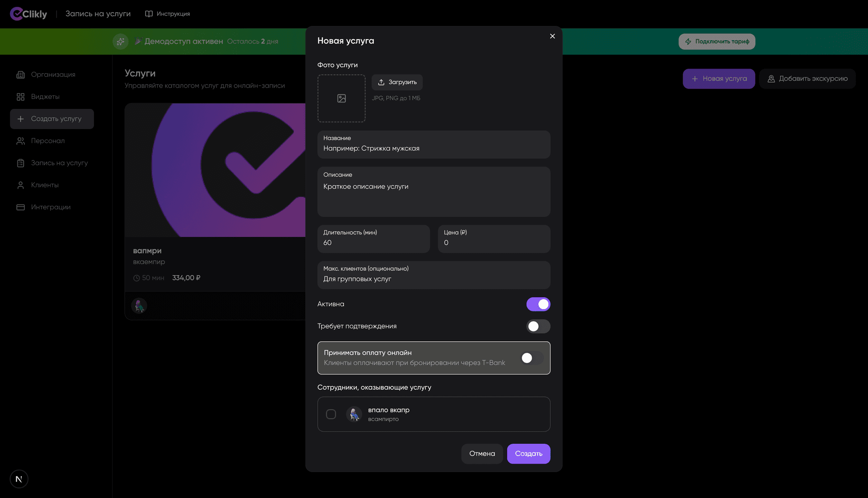
Task: Open Организация in the sidebar
Action: 53,75
